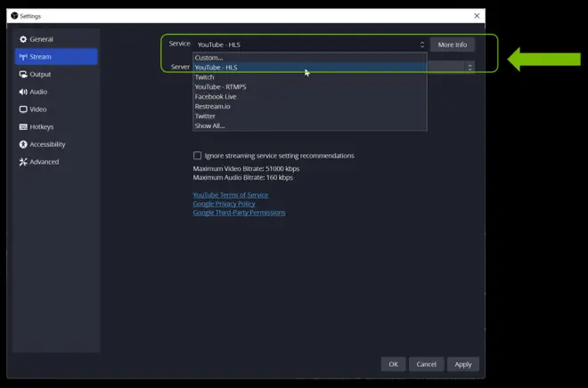Select the Hotkeys settings tab
This screenshot has width=588, height=388.
click(x=56, y=127)
